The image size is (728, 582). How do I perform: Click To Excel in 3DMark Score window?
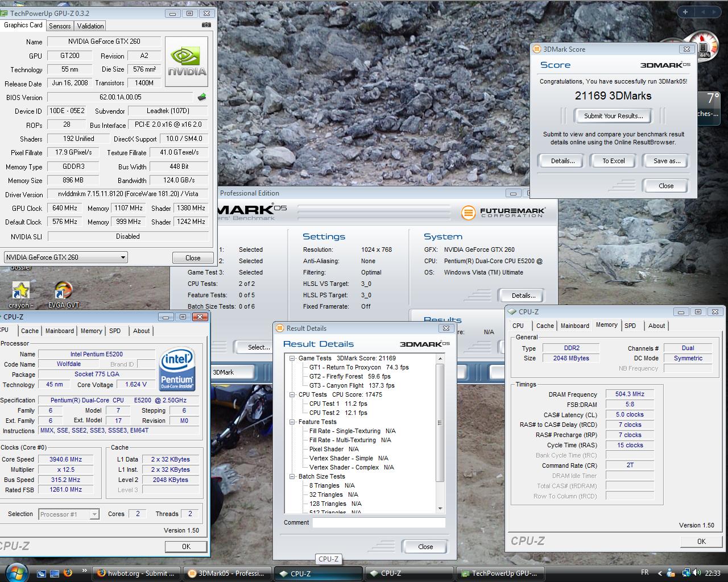tap(614, 161)
